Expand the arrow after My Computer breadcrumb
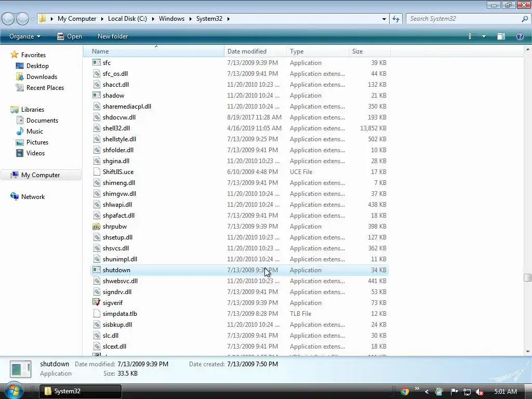This screenshot has height=399, width=532. (x=102, y=19)
